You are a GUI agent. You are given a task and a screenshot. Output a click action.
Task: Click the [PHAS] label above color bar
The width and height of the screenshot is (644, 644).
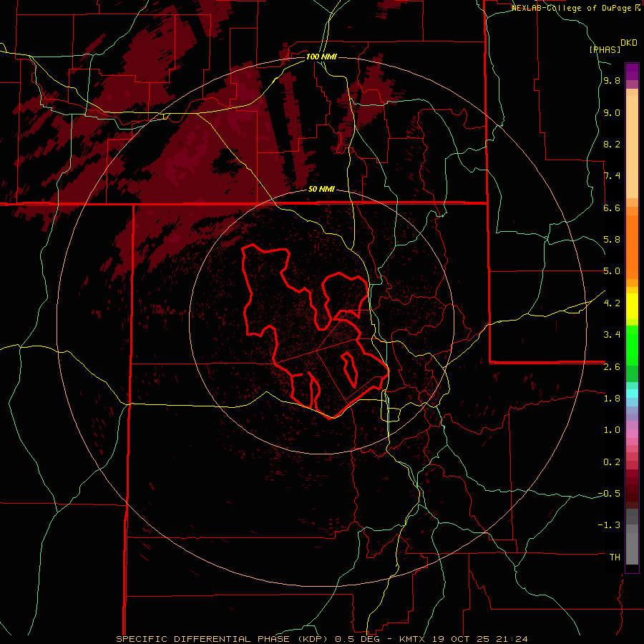pyautogui.click(x=605, y=49)
